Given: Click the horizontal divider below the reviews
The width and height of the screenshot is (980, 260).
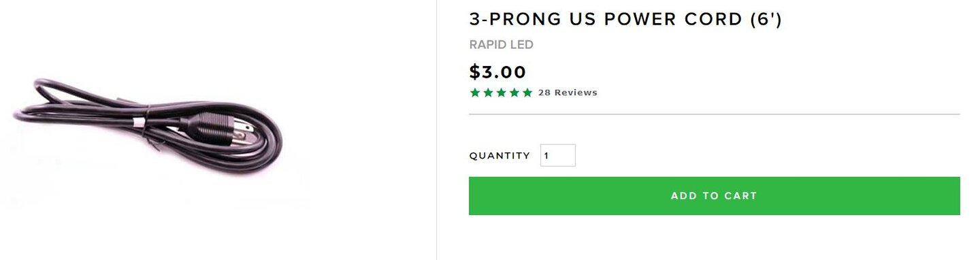Looking at the screenshot, I should coord(715,114).
